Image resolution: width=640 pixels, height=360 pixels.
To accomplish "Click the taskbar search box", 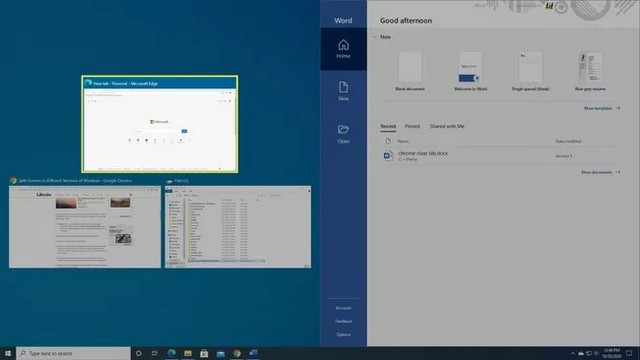I will click(73, 353).
